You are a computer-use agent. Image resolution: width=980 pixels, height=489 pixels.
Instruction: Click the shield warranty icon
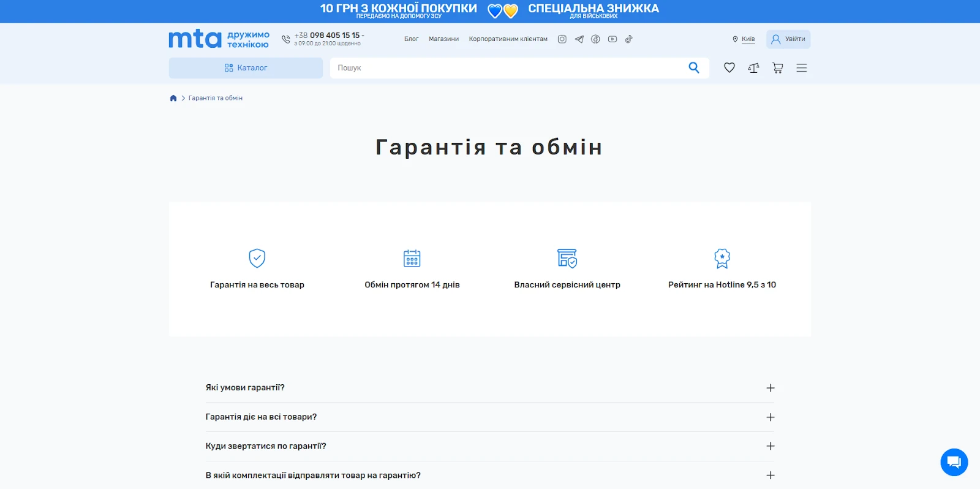pyautogui.click(x=257, y=259)
